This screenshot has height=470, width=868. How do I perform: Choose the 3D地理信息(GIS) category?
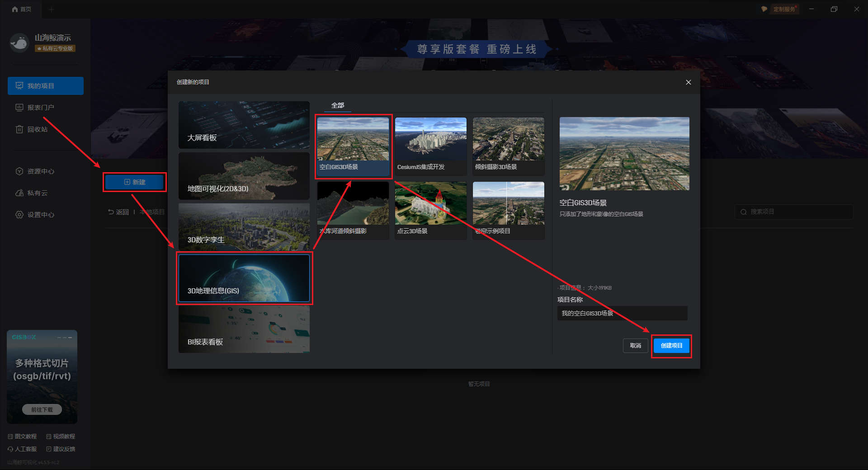click(244, 278)
